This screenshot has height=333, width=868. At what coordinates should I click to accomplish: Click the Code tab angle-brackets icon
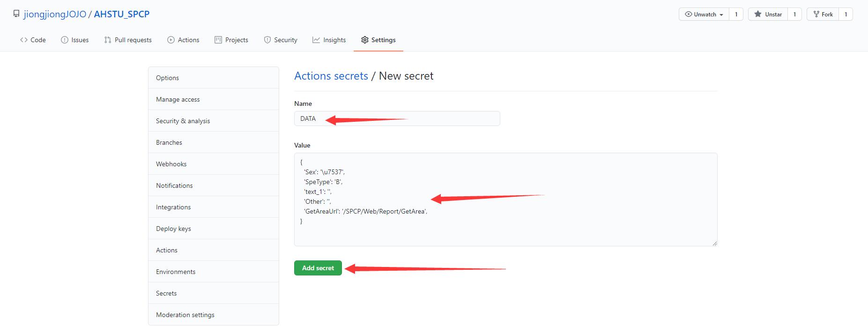click(x=24, y=40)
